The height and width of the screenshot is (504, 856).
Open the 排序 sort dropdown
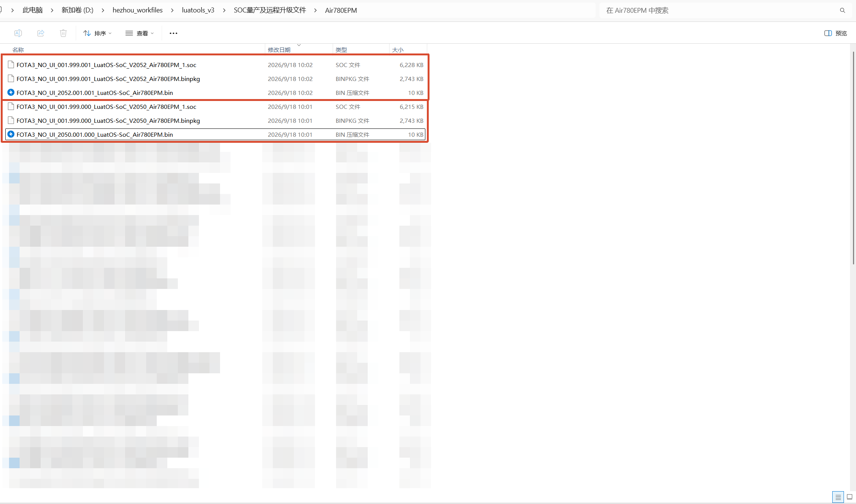tap(98, 33)
